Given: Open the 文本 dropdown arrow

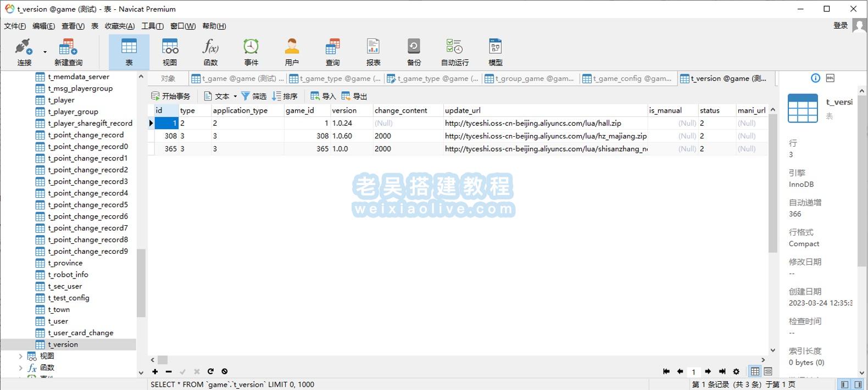Looking at the screenshot, I should [235, 96].
